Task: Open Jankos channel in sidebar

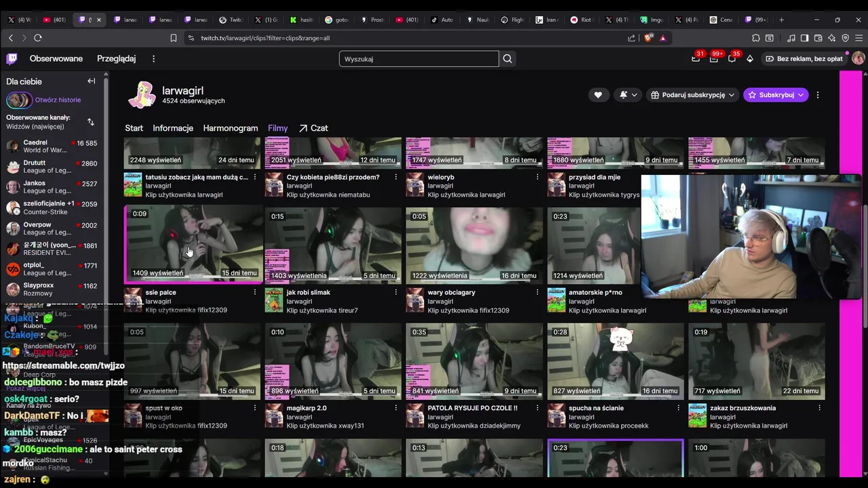Action: click(52, 187)
